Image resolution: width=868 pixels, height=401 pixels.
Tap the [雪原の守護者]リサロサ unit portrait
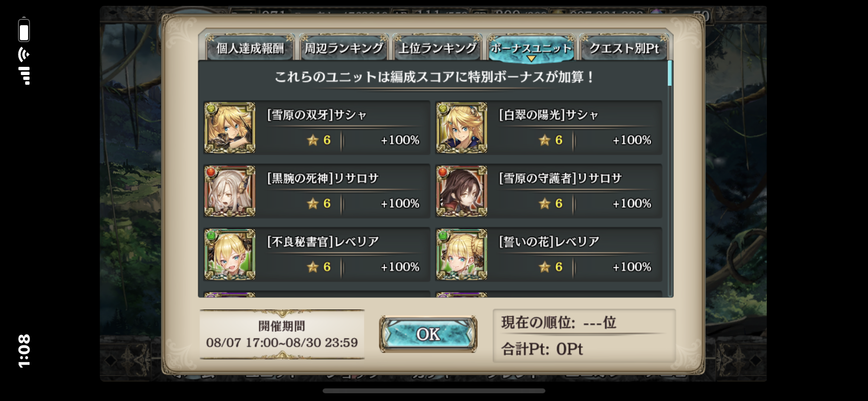tap(462, 191)
